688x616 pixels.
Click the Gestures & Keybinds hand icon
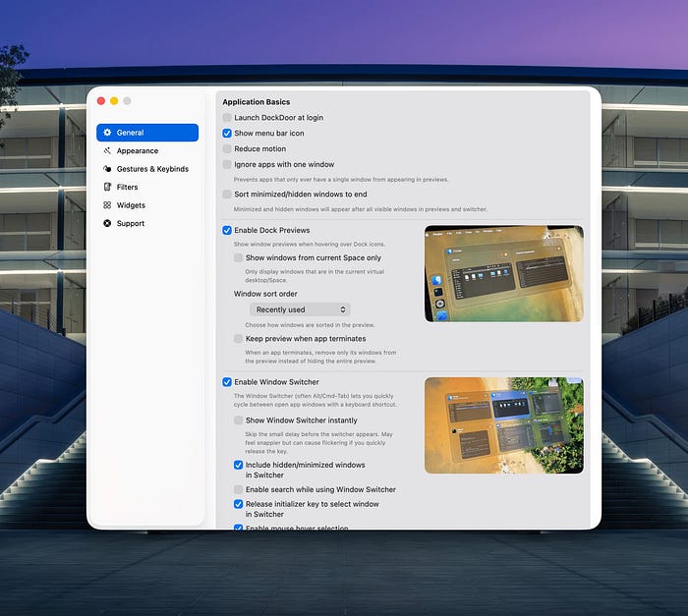[x=107, y=168]
